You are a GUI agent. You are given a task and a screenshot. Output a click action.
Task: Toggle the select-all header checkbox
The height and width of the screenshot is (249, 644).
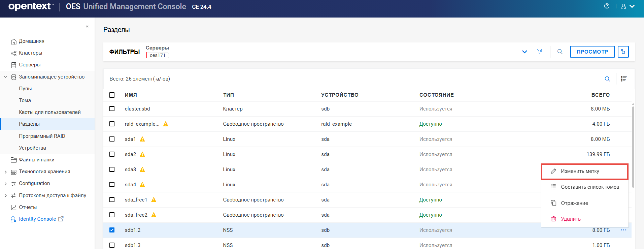[112, 95]
